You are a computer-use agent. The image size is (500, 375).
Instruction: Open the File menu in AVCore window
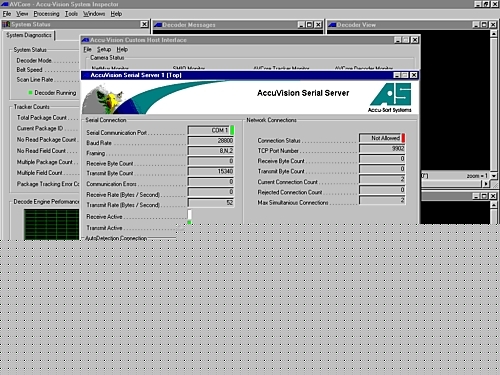[7, 14]
